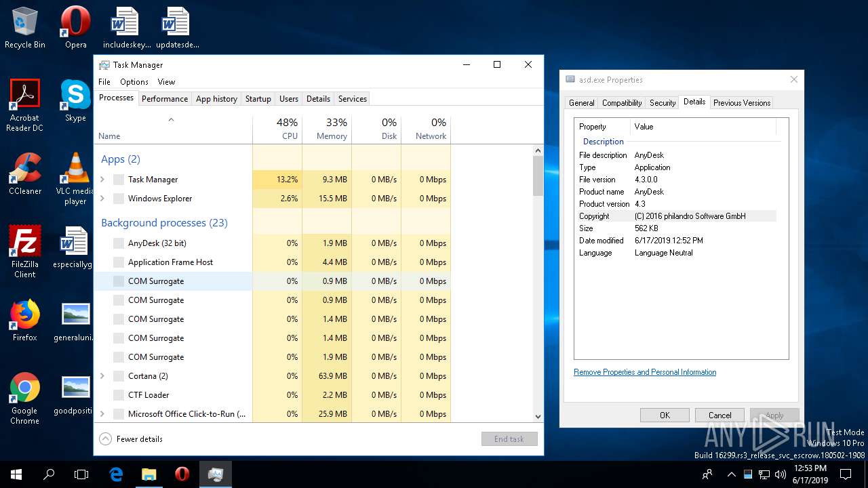Select Task Manager taskbar button

pyautogui.click(x=216, y=474)
